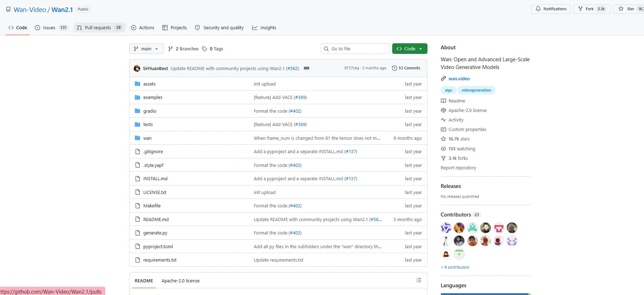Open the Issues tab
Viewport: 644px width, 295px height.
tap(51, 27)
